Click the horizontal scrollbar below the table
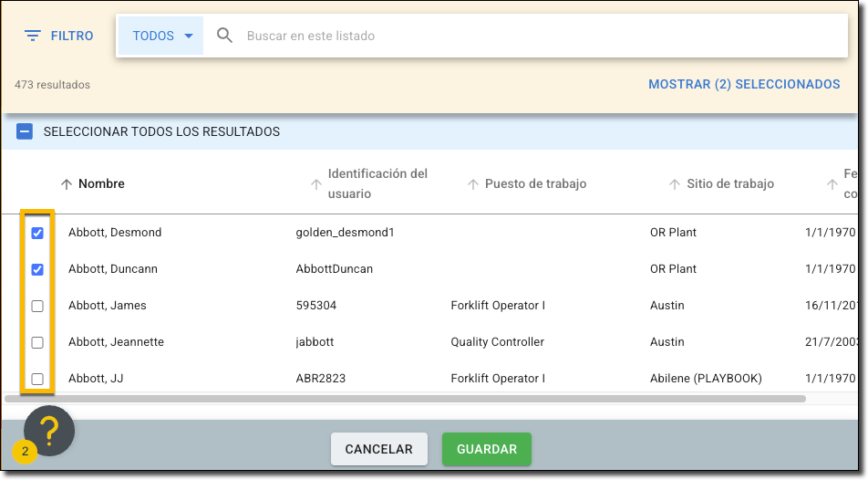 click(406, 399)
